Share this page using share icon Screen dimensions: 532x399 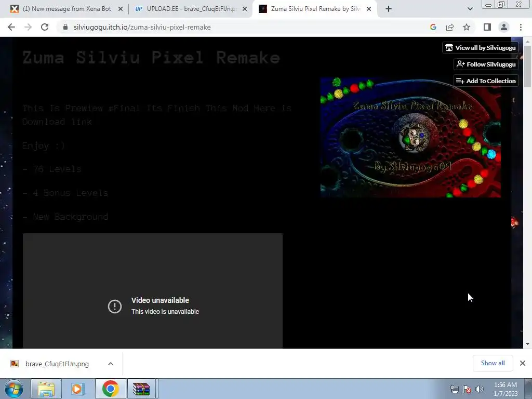450,27
